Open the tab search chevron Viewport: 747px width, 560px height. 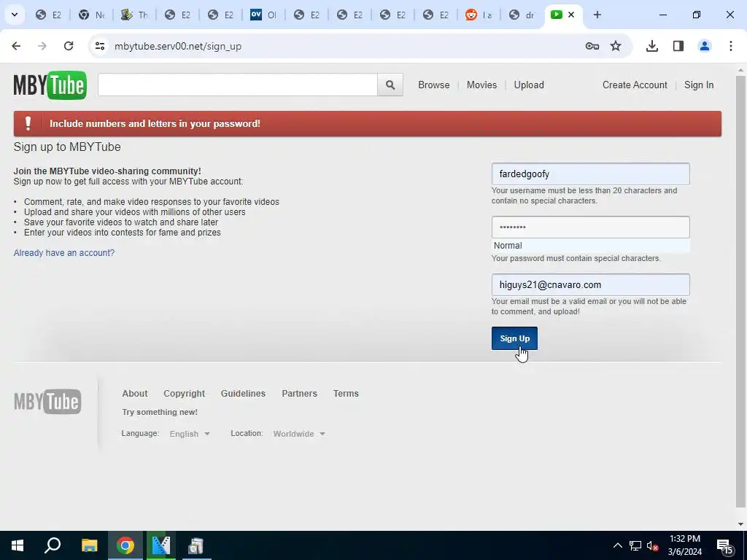click(x=15, y=15)
